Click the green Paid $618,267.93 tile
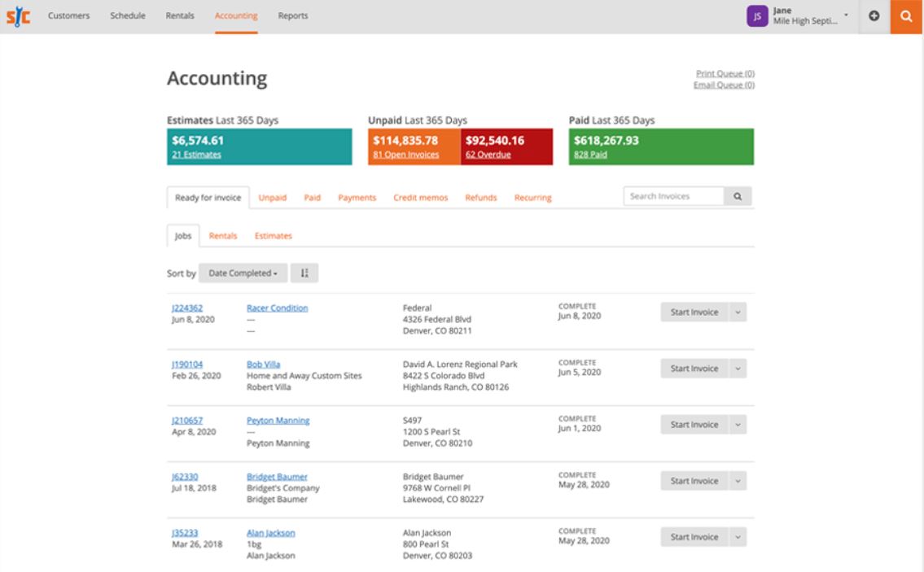Image resolution: width=924 pixels, height=572 pixels. 661,146
